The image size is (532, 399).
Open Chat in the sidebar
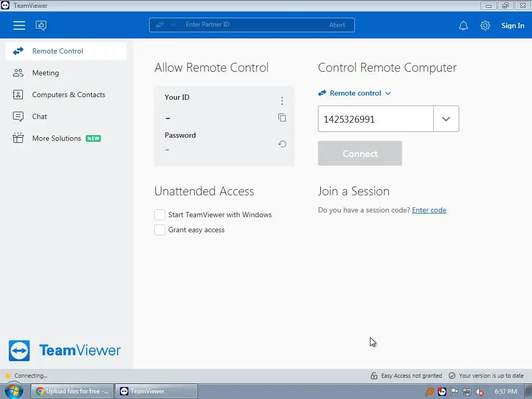[66, 116]
